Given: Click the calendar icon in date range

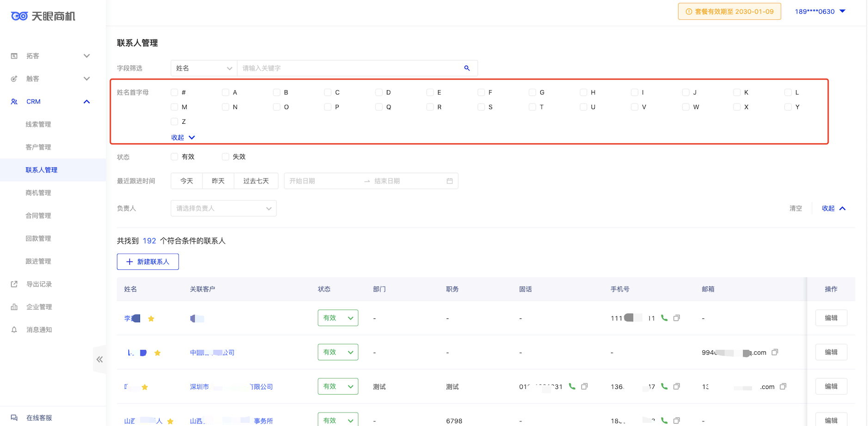Looking at the screenshot, I should 450,181.
